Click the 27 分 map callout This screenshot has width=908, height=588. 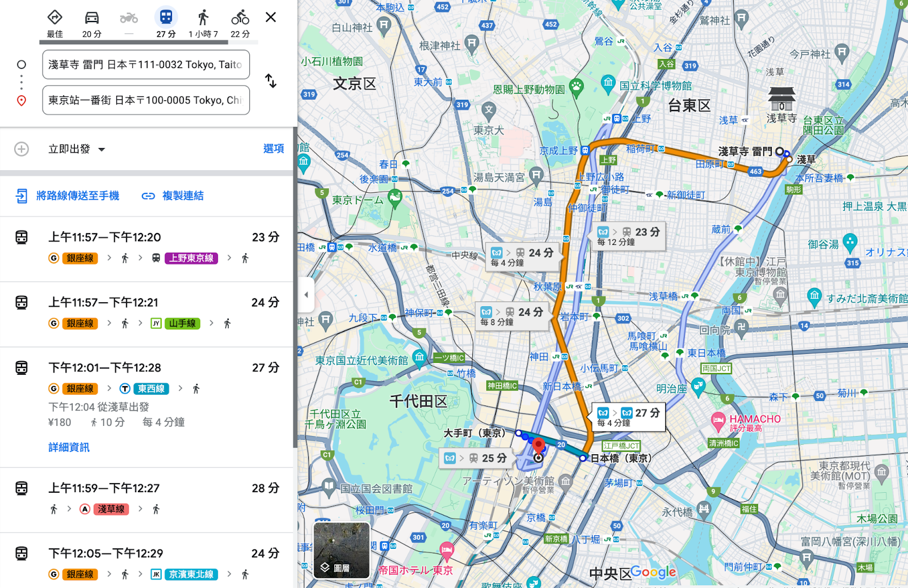[629, 417]
